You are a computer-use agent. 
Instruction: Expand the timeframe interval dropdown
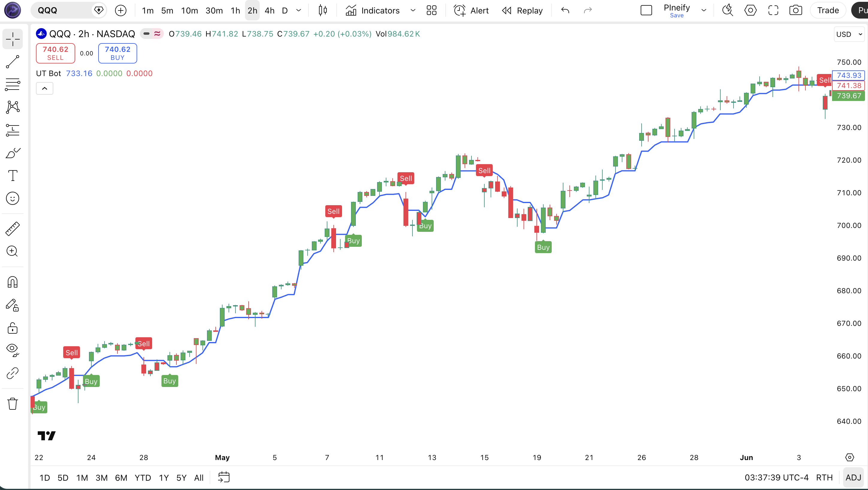coord(299,10)
